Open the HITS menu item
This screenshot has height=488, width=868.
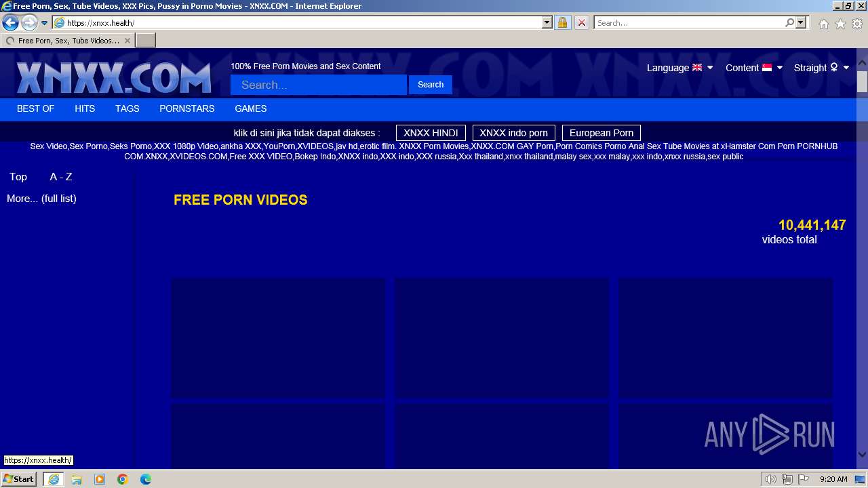point(85,108)
